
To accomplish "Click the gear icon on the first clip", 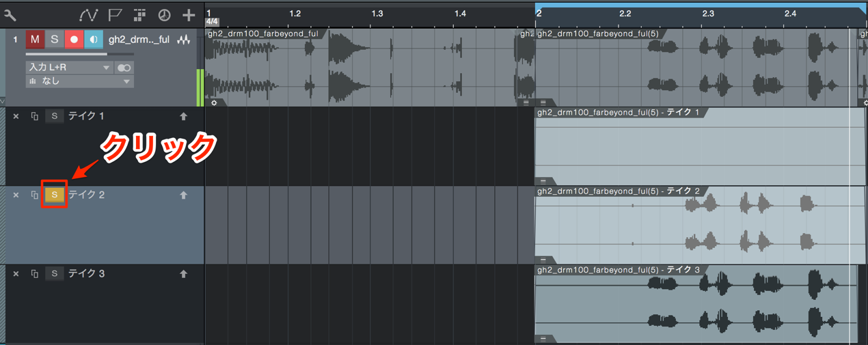I will click(x=214, y=102).
